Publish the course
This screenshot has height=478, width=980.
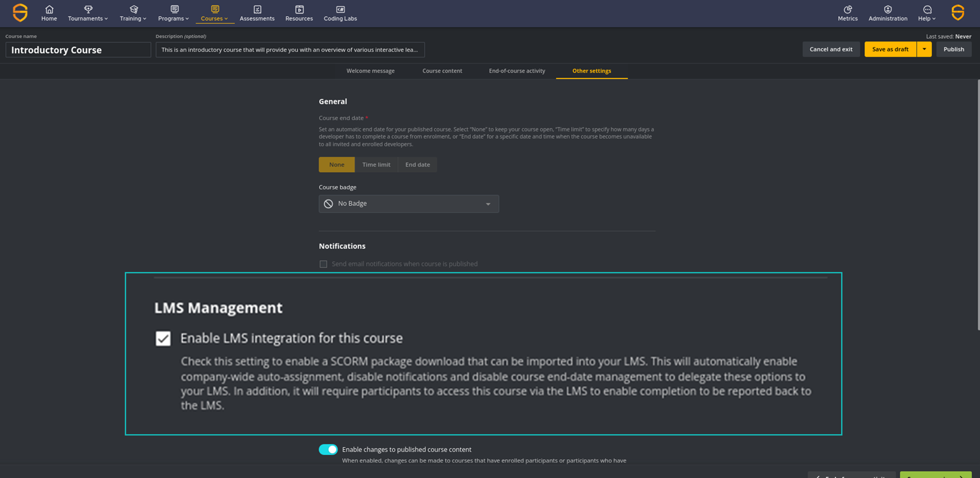click(x=954, y=49)
